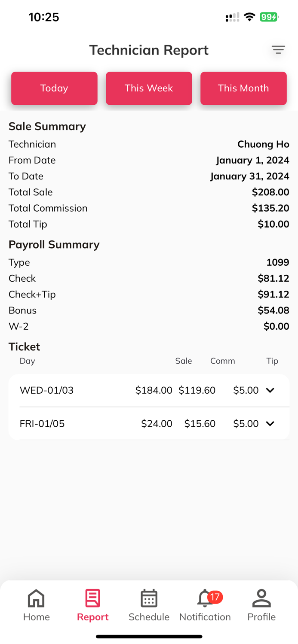Open the Notification bell icon

(204, 599)
